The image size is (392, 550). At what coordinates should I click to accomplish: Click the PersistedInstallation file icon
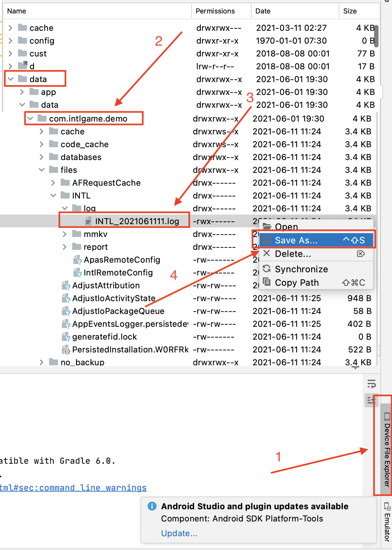point(65,350)
